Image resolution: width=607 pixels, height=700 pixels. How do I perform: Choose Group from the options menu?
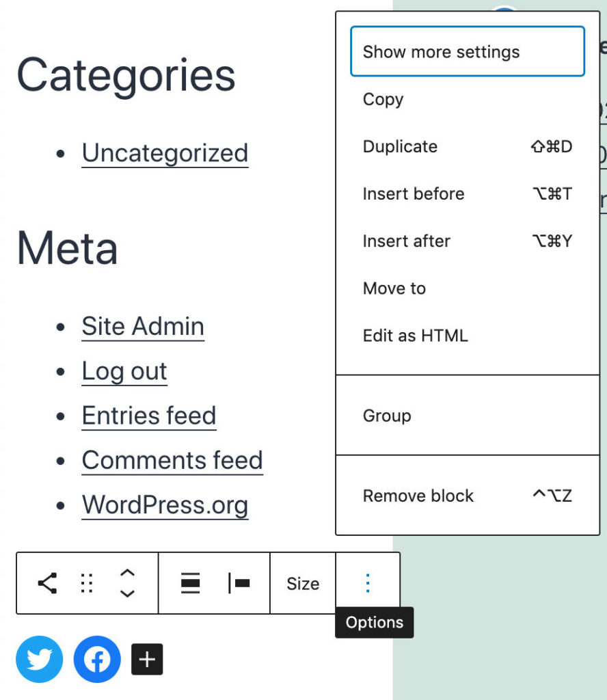[387, 416]
